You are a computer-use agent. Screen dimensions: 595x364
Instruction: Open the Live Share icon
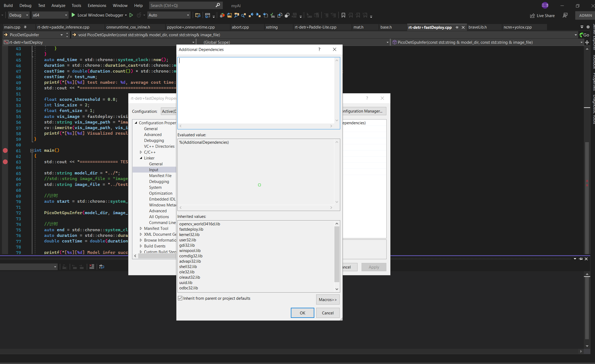tap(532, 15)
